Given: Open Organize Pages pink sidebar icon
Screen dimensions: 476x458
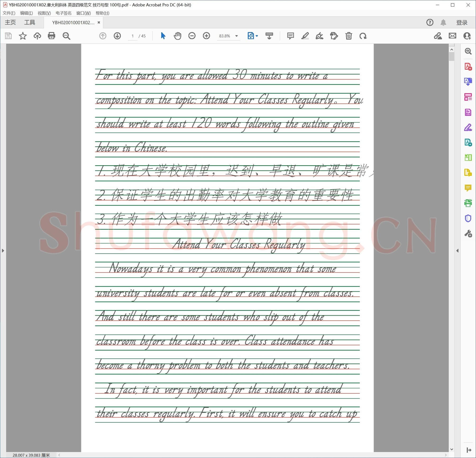Looking at the screenshot, I should coord(468,97).
